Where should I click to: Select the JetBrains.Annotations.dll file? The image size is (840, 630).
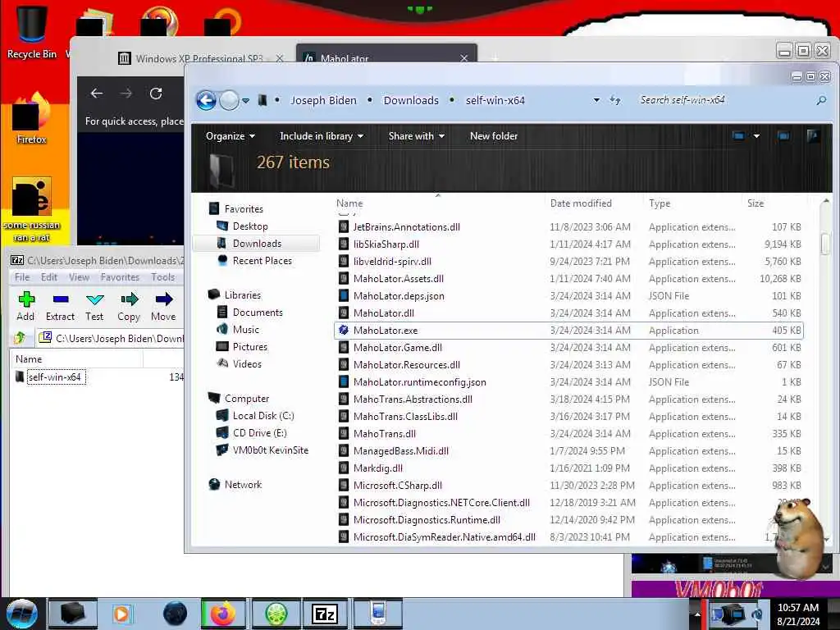[568, 226]
